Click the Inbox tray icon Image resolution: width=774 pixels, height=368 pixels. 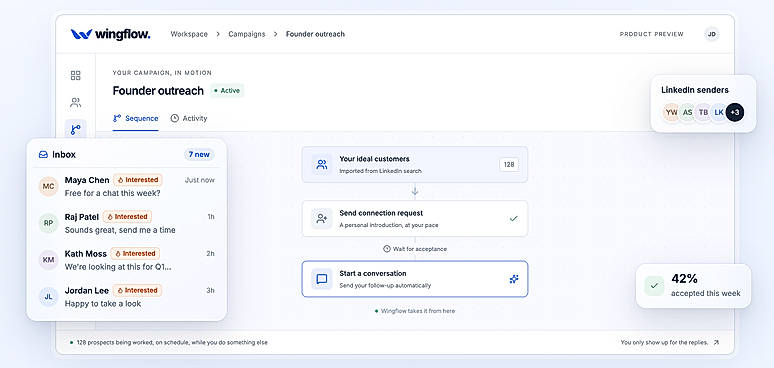[43, 154]
